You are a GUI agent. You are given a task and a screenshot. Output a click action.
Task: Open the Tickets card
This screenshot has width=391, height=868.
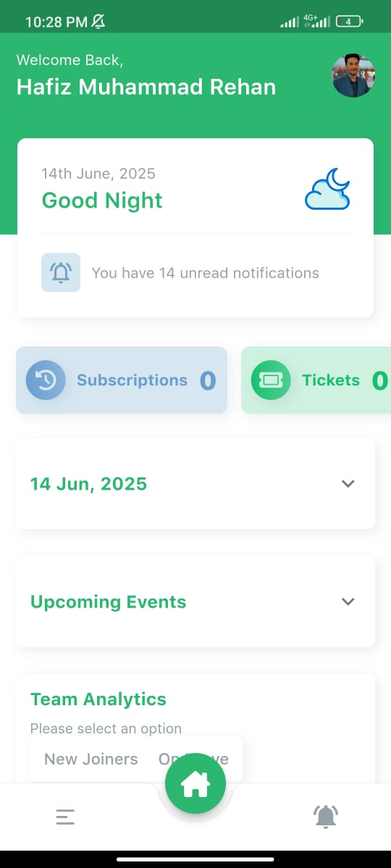pos(316,380)
